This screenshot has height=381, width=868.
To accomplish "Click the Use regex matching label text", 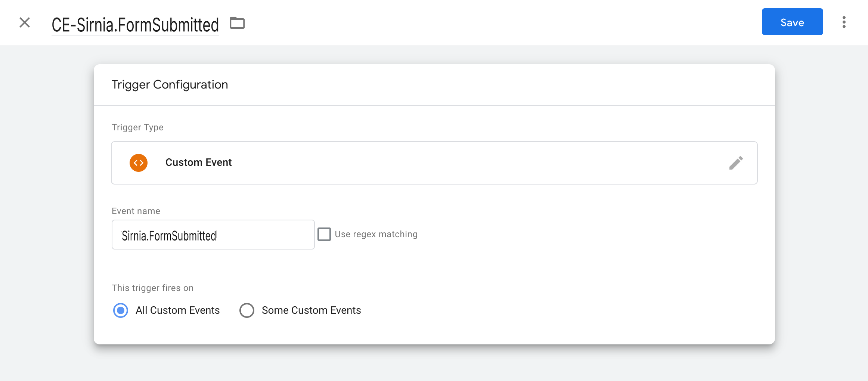I will (376, 234).
